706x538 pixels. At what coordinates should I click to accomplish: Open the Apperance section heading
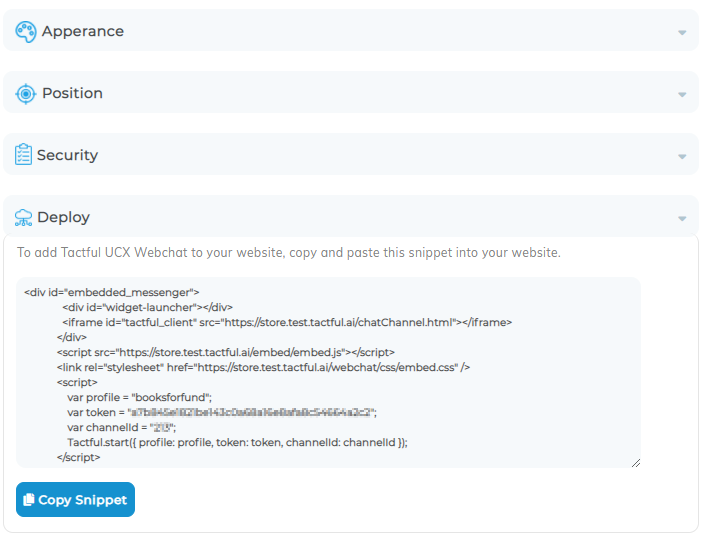click(x=83, y=31)
